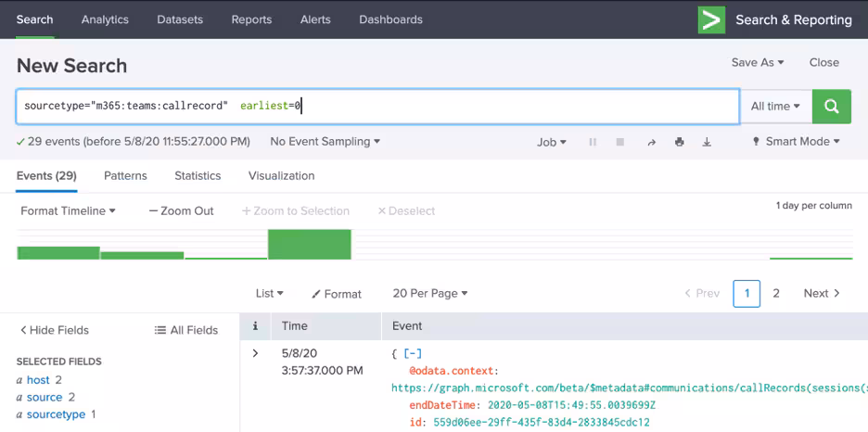Viewport: 868px width, 432px height.
Task: Open the Format Timeline dropdown
Action: click(68, 211)
